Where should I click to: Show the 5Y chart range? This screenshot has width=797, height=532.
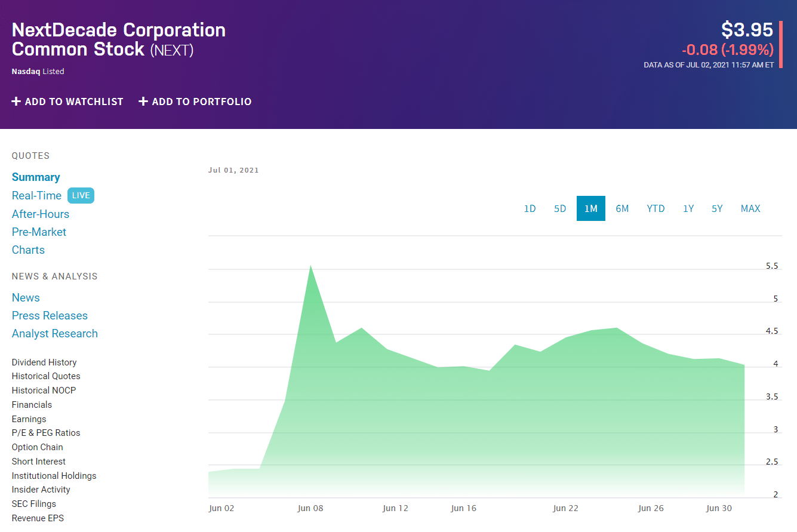(717, 208)
